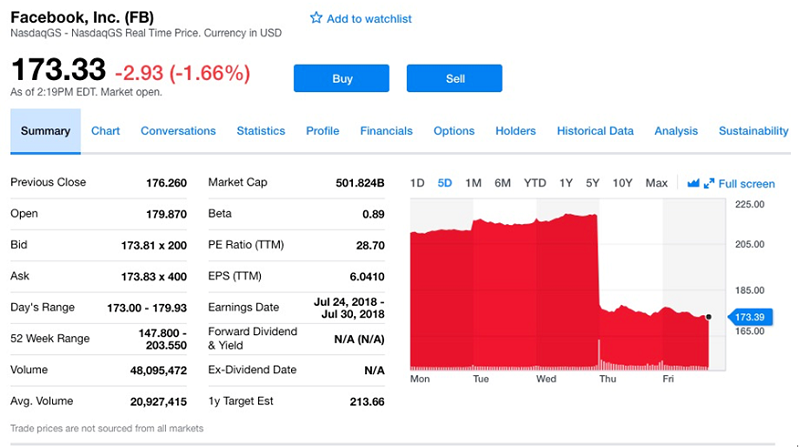800x447 pixels.
Task: Go to the Analysis tab
Action: pyautogui.click(x=676, y=131)
